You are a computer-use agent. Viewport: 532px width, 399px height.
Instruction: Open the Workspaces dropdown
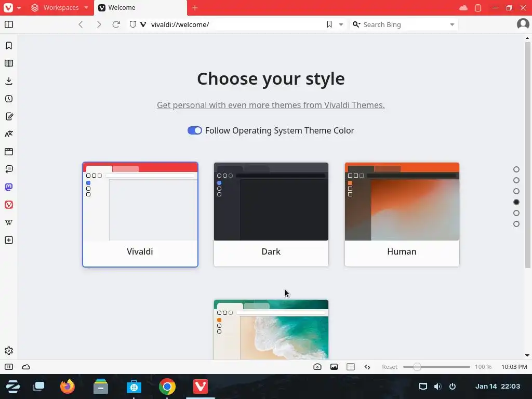point(59,7)
